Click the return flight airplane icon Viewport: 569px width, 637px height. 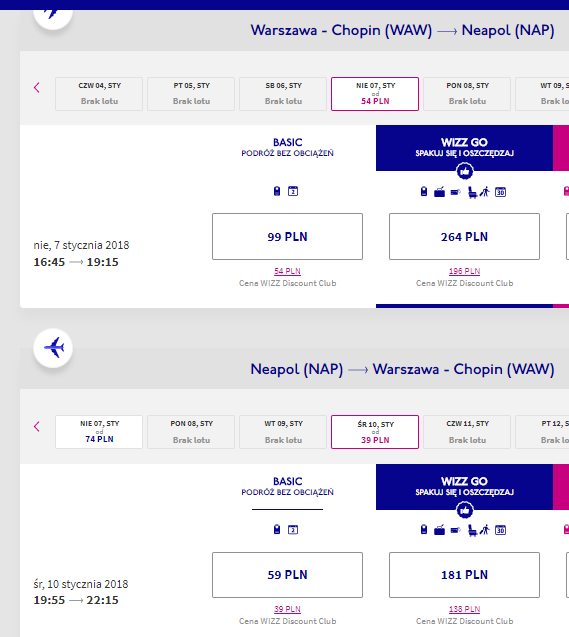click(53, 348)
